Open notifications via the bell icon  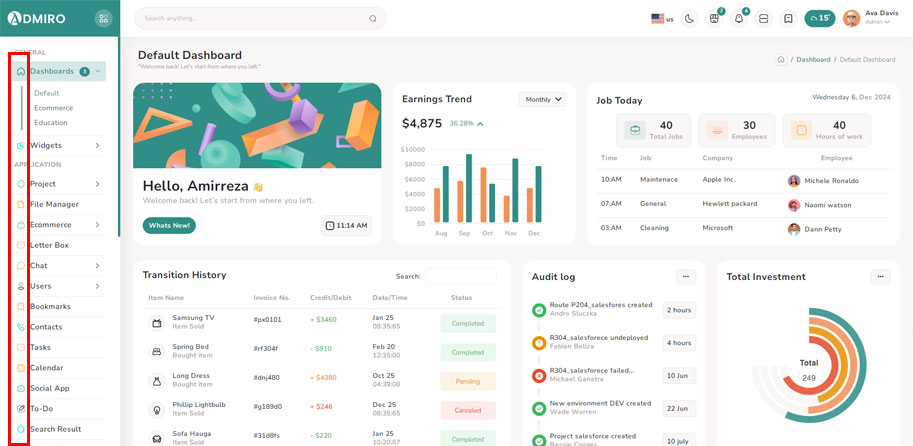click(x=739, y=18)
